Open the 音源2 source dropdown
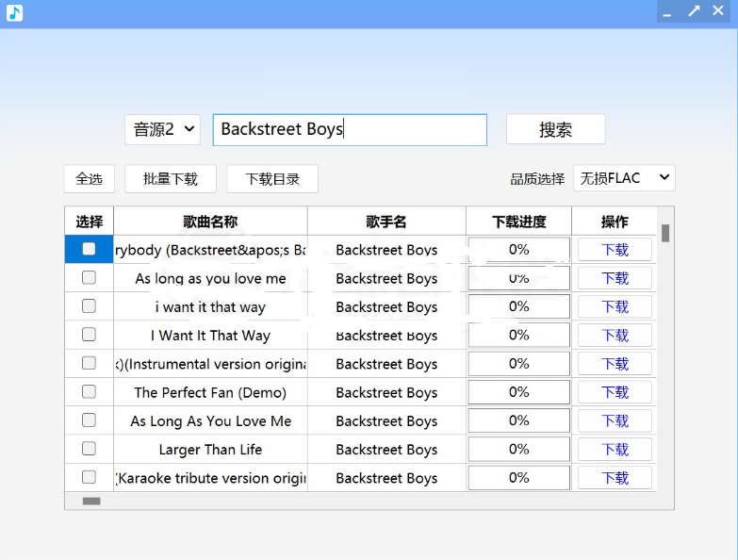 (x=162, y=129)
